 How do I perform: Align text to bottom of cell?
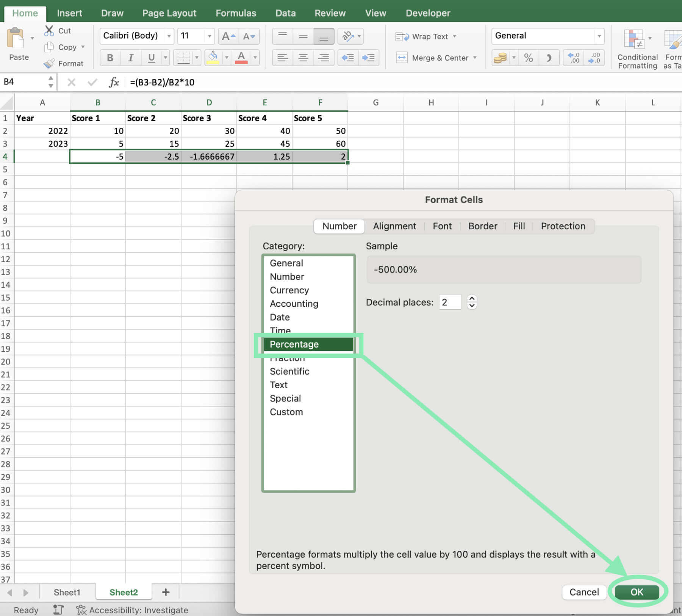pos(324,36)
